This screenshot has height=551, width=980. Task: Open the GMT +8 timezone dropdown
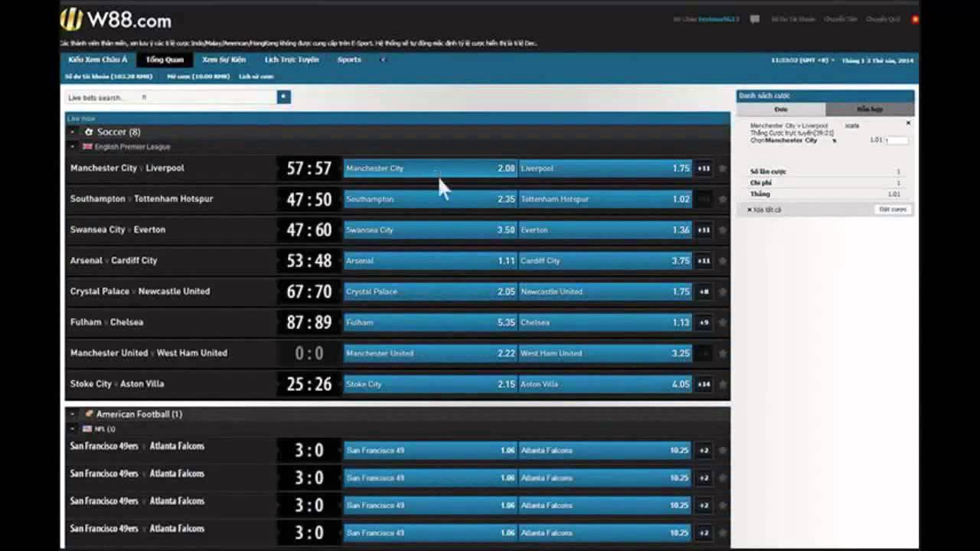802,60
